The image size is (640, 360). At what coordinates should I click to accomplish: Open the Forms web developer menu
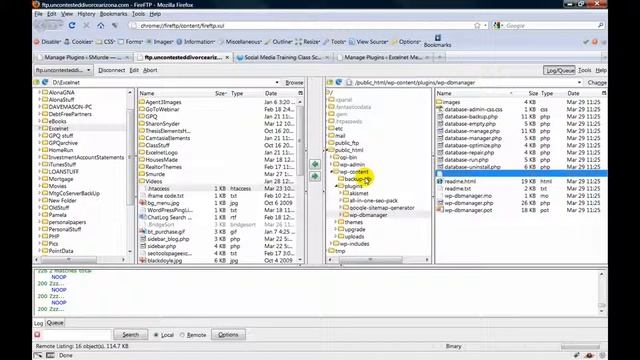tap(131, 42)
